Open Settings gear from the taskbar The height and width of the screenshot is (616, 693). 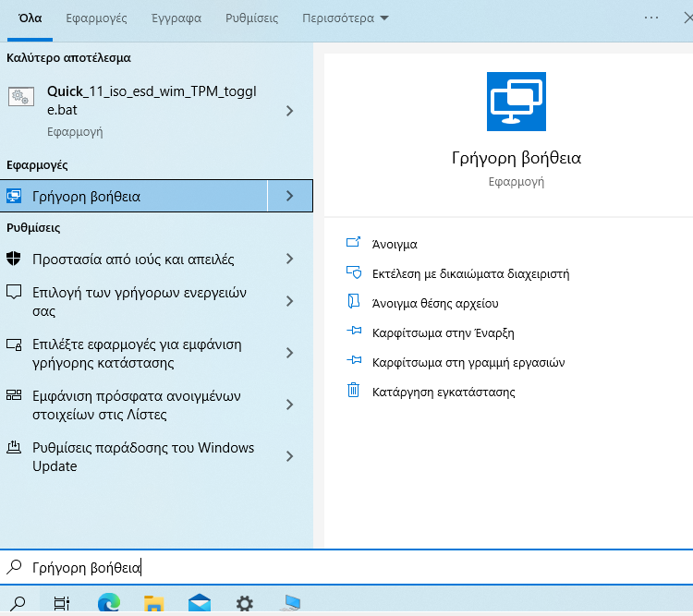[245, 603]
